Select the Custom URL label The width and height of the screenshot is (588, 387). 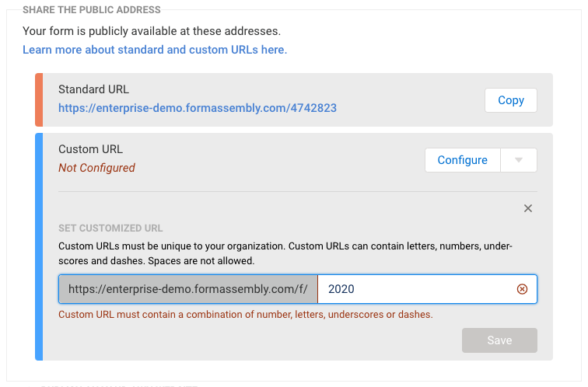90,149
